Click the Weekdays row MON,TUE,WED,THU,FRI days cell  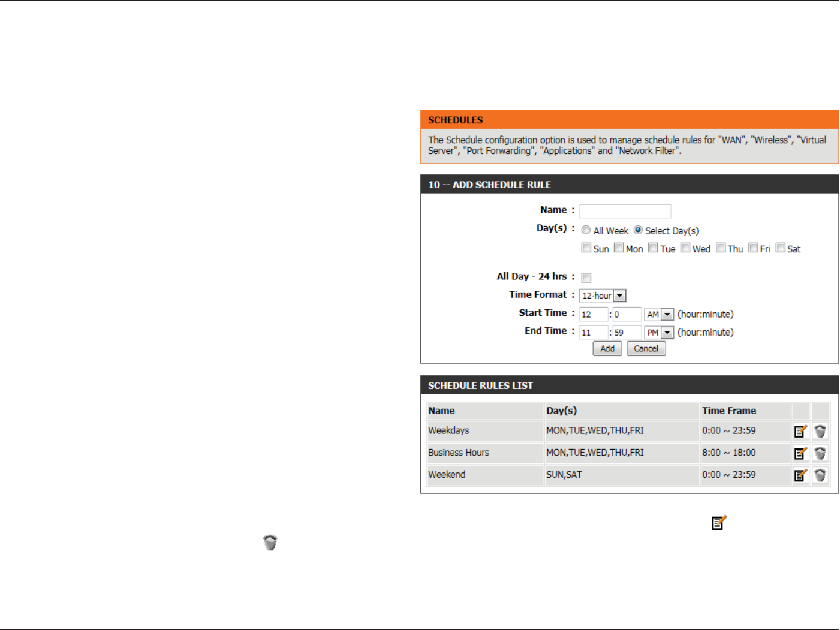pyautogui.click(x=622, y=431)
